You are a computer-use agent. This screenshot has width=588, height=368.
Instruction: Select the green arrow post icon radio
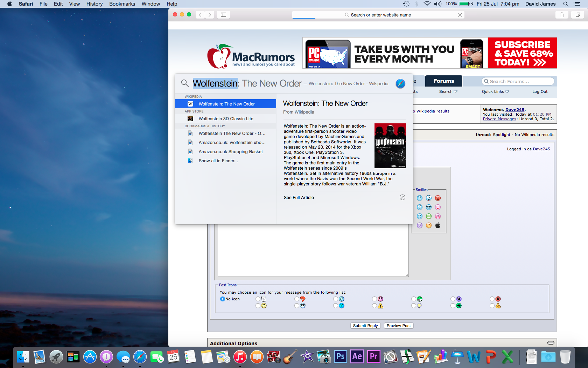pos(453,306)
